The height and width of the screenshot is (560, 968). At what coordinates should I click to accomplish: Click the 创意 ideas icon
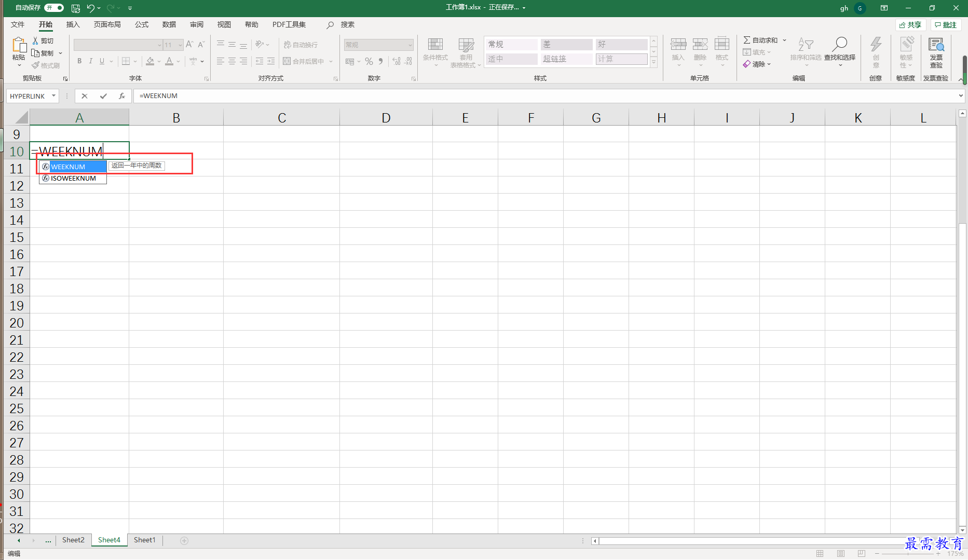point(876,44)
